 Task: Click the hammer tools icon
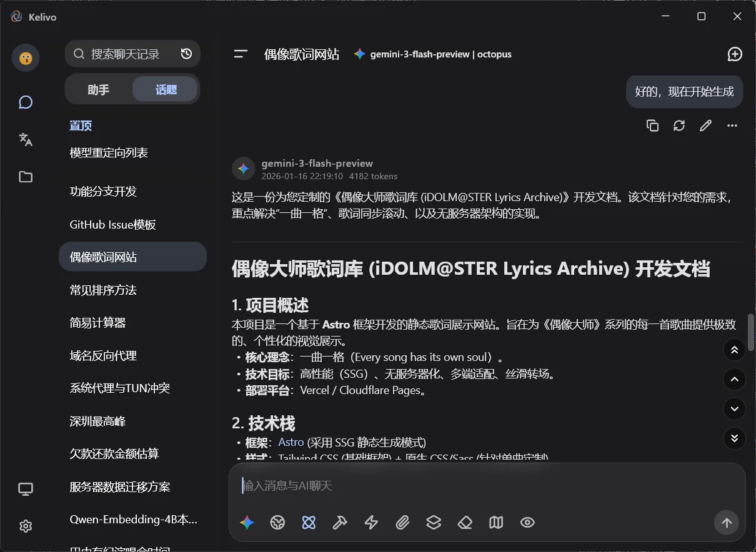340,523
